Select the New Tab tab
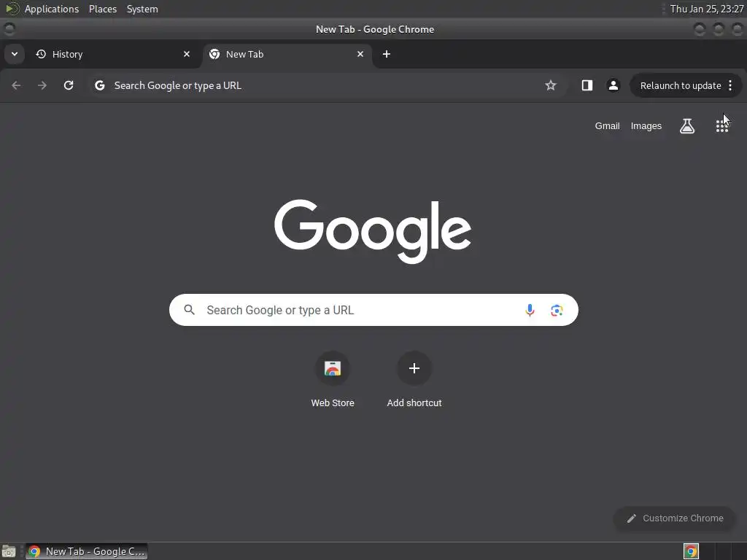The height and width of the screenshot is (560, 747). [287, 54]
